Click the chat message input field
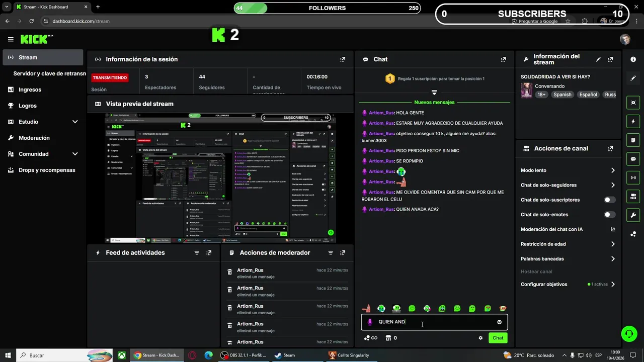The image size is (644, 362). tap(434, 322)
